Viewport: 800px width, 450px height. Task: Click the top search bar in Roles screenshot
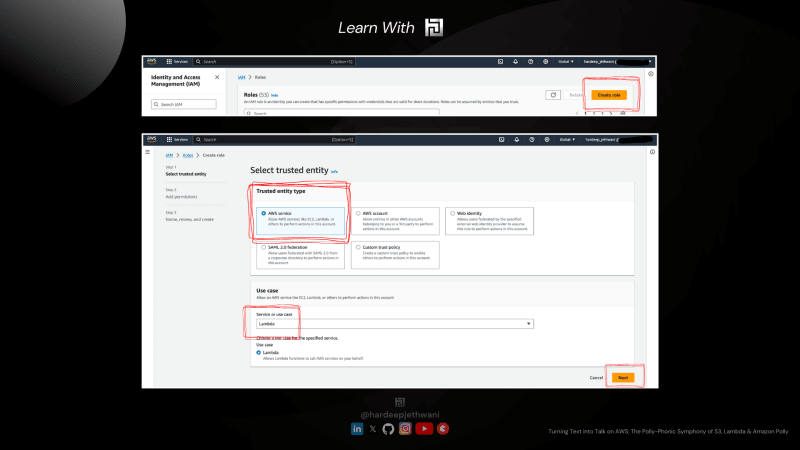pyautogui.click(x=274, y=61)
